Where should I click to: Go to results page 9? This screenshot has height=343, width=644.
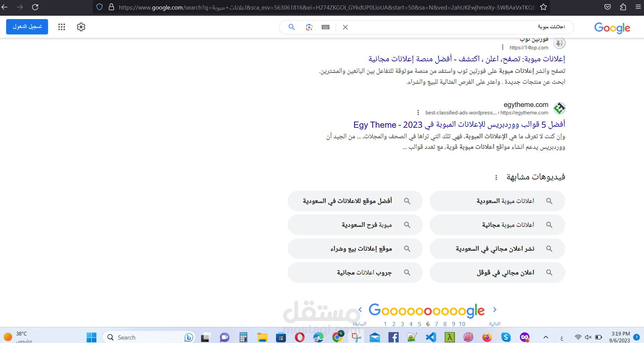[454, 324]
